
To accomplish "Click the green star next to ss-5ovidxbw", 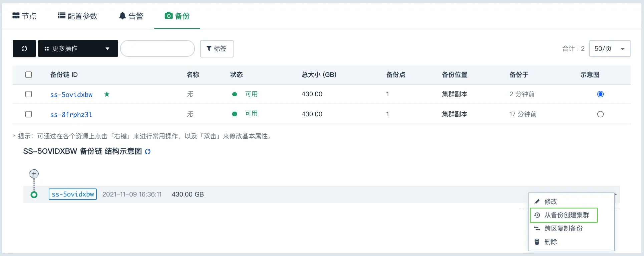I will coord(107,94).
